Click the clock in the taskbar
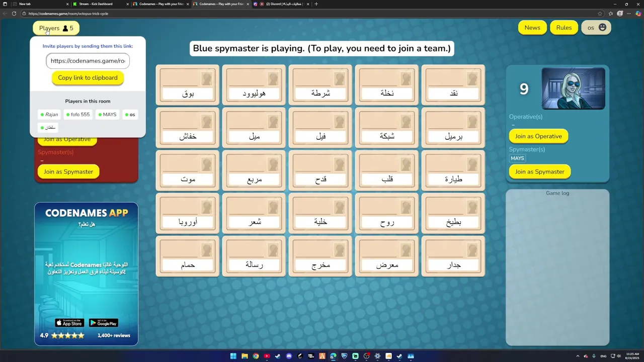The image size is (644, 362). point(633,356)
